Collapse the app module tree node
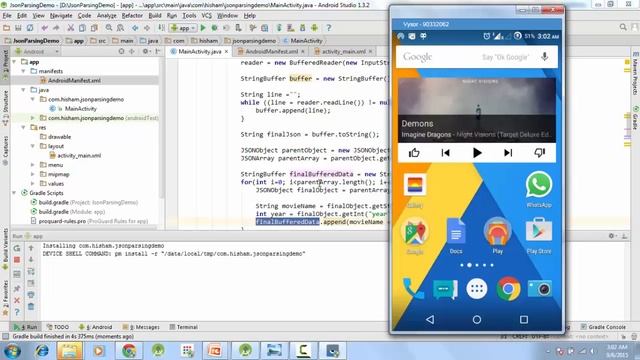The image size is (640, 360). (14, 62)
